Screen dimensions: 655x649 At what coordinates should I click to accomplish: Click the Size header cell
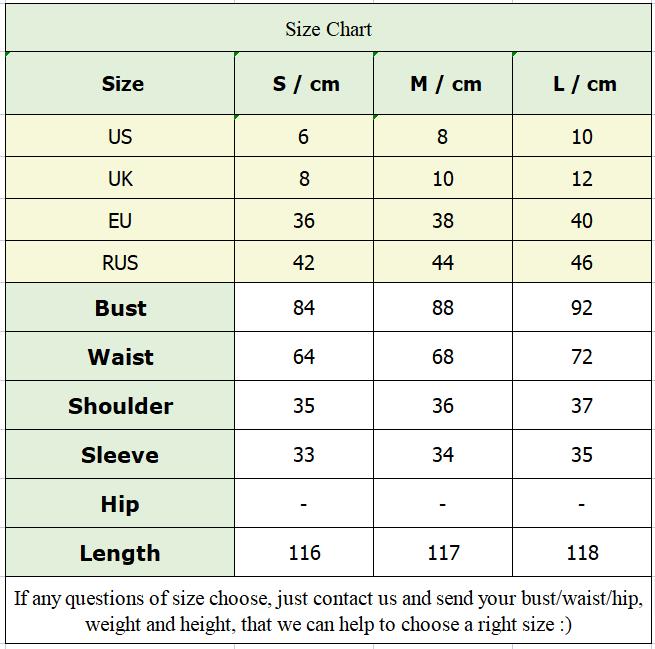point(120,84)
